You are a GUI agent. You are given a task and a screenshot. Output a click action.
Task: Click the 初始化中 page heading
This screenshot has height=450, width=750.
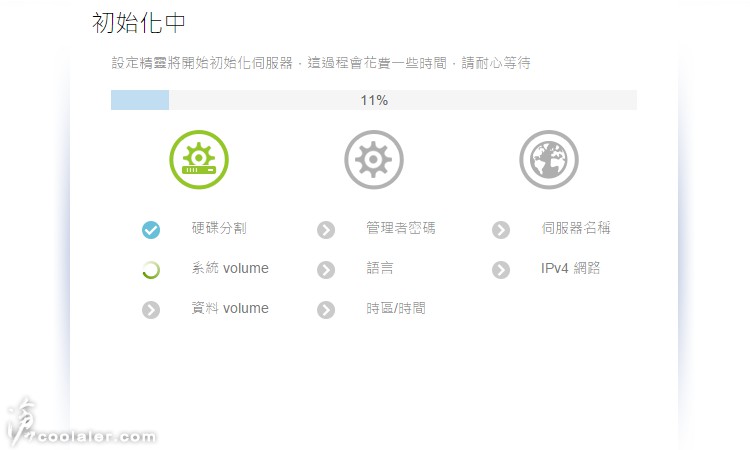pos(139,22)
